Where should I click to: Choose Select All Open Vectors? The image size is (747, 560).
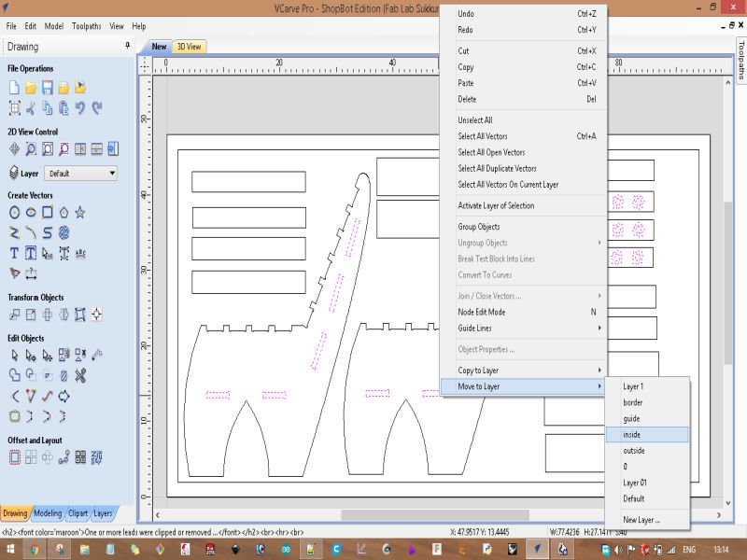(x=524, y=152)
